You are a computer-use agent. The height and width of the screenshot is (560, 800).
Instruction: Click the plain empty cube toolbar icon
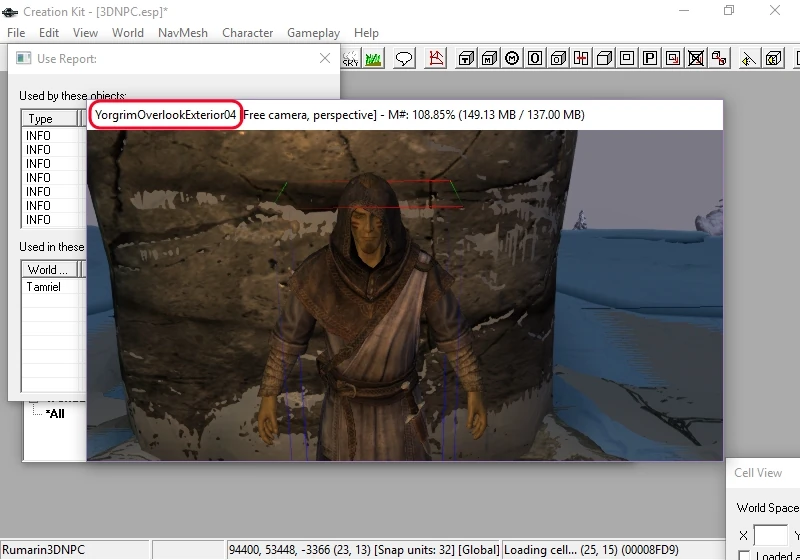point(604,59)
